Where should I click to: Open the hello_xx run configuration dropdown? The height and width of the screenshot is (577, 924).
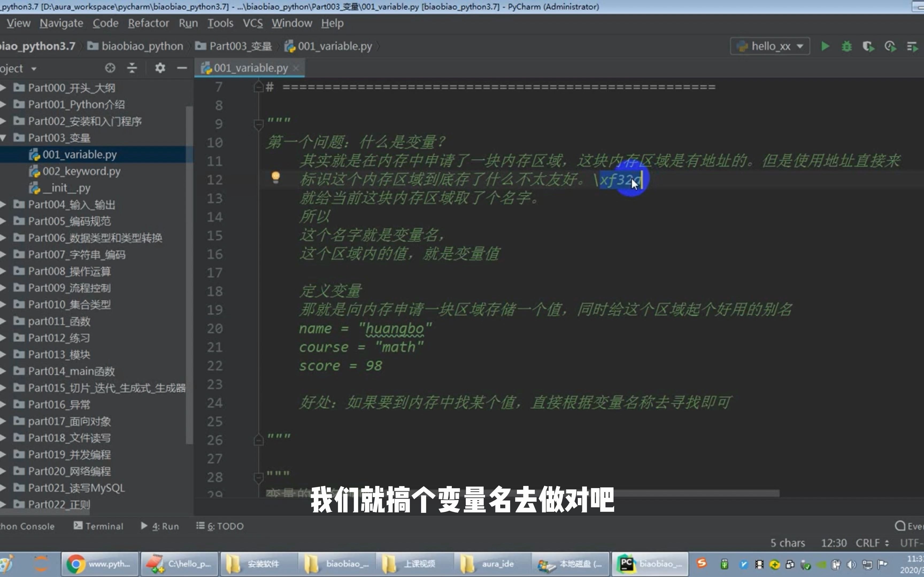tap(770, 46)
